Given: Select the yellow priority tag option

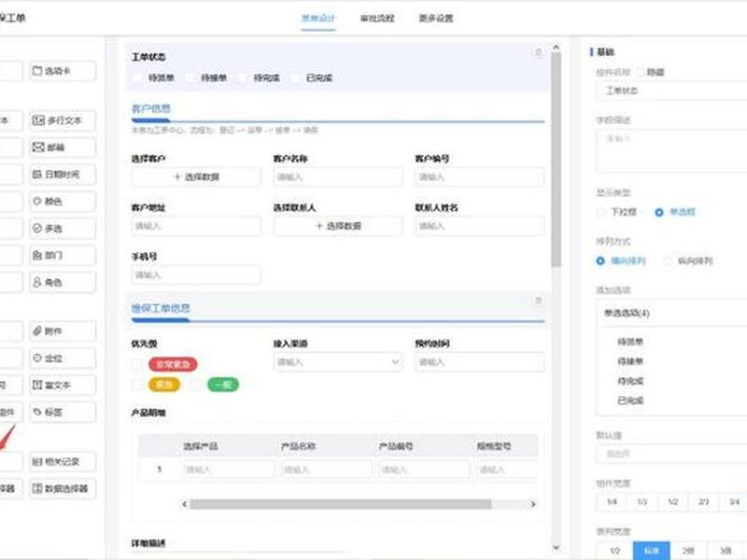Looking at the screenshot, I should click(164, 385).
